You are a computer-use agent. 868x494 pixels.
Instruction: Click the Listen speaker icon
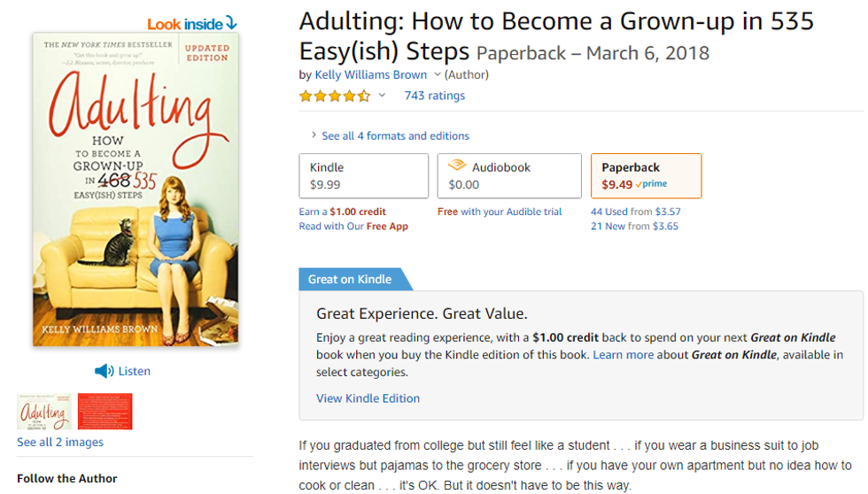pyautogui.click(x=105, y=371)
